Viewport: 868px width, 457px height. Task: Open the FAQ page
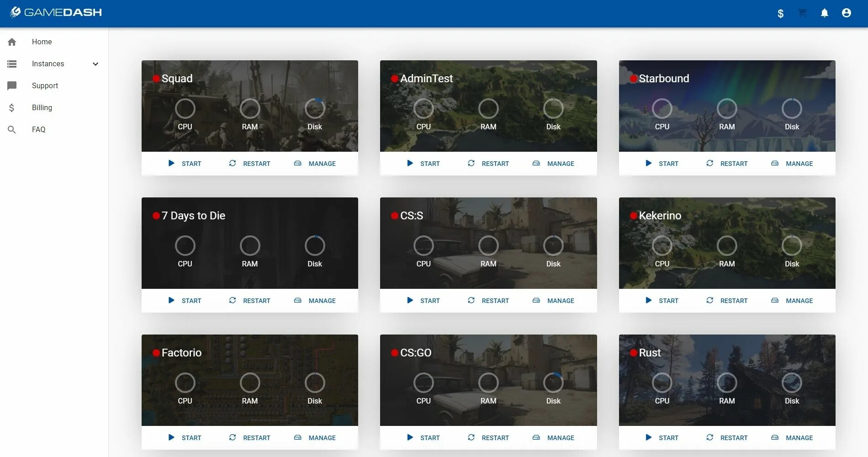coord(39,129)
